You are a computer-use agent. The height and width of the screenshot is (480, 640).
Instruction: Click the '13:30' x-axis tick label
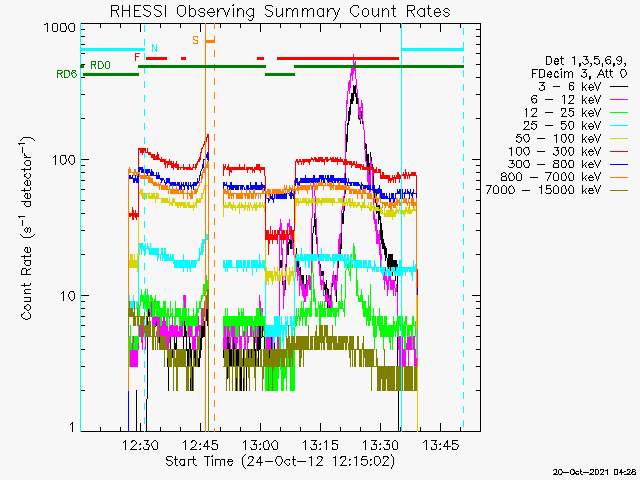coord(380,445)
